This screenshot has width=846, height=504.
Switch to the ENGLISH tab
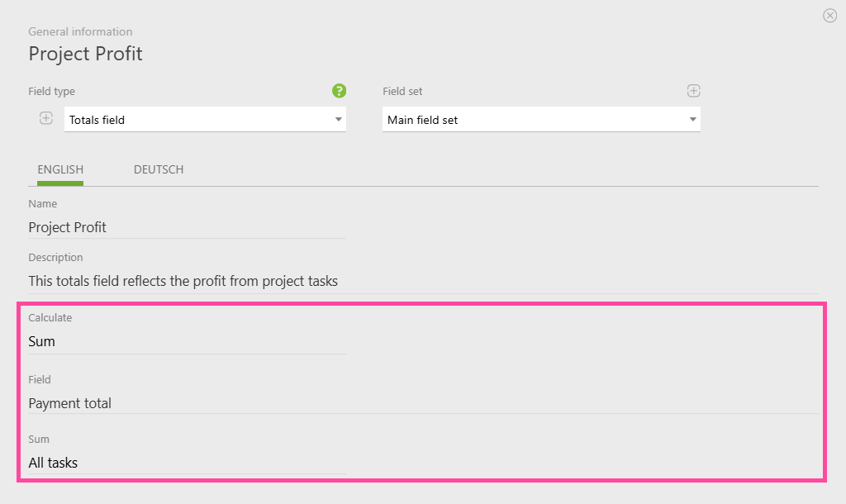[x=60, y=169]
